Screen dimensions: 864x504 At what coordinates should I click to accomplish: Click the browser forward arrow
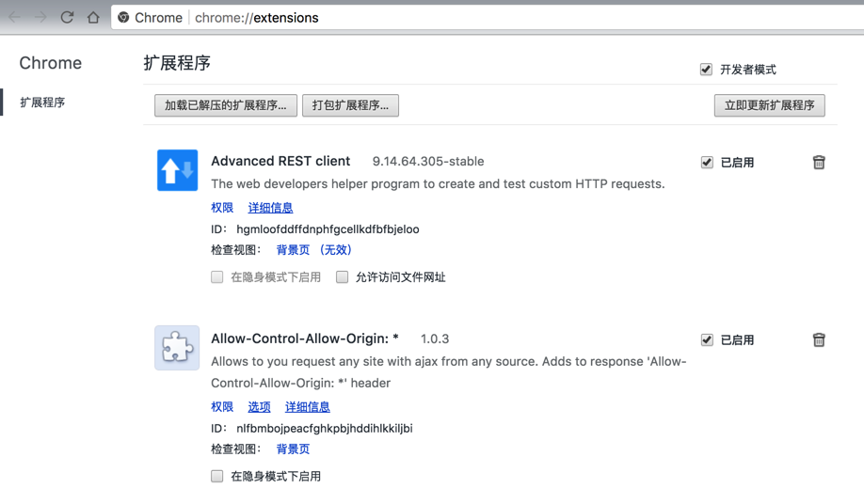click(40, 17)
